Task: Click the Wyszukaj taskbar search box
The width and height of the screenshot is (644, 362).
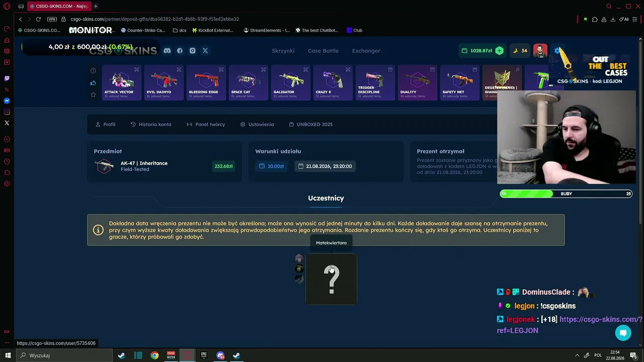Action: (64, 355)
